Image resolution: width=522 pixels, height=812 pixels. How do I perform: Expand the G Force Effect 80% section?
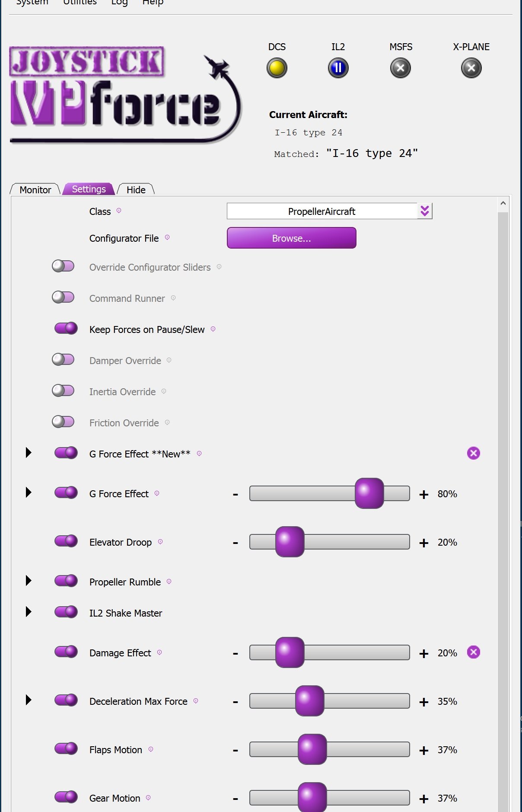tap(29, 492)
